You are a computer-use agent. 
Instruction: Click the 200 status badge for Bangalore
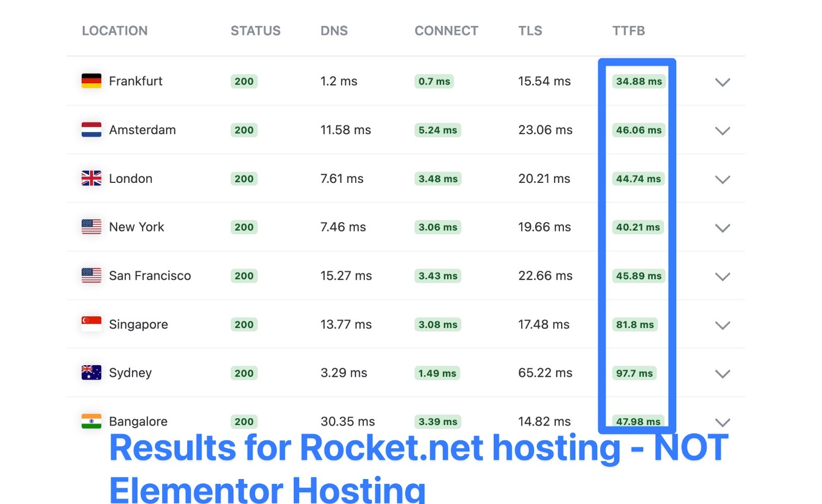coord(244,421)
